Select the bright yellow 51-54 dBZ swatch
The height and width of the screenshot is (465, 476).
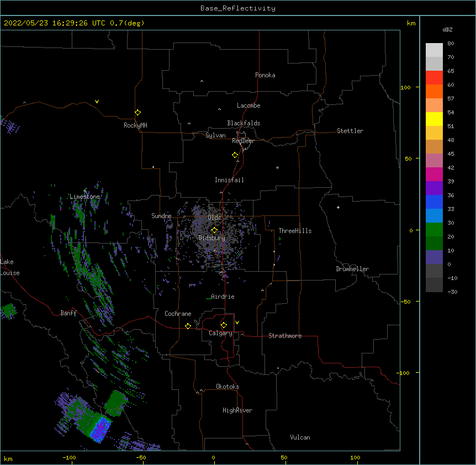click(434, 119)
